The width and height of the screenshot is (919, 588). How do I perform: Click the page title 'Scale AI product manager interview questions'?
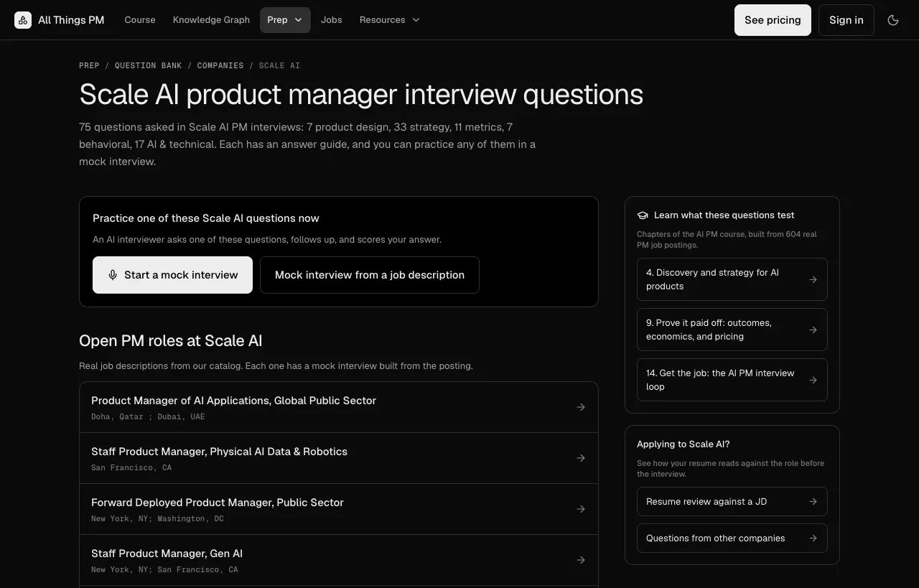361,94
